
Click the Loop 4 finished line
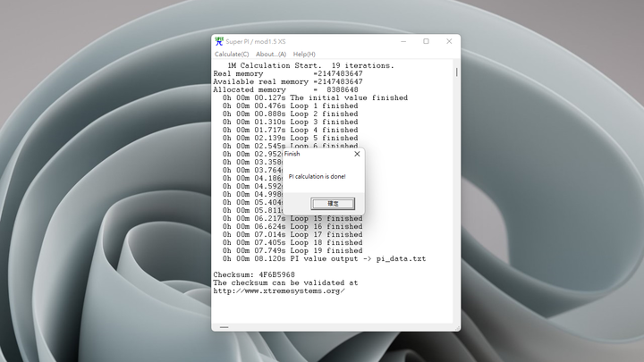point(290,130)
